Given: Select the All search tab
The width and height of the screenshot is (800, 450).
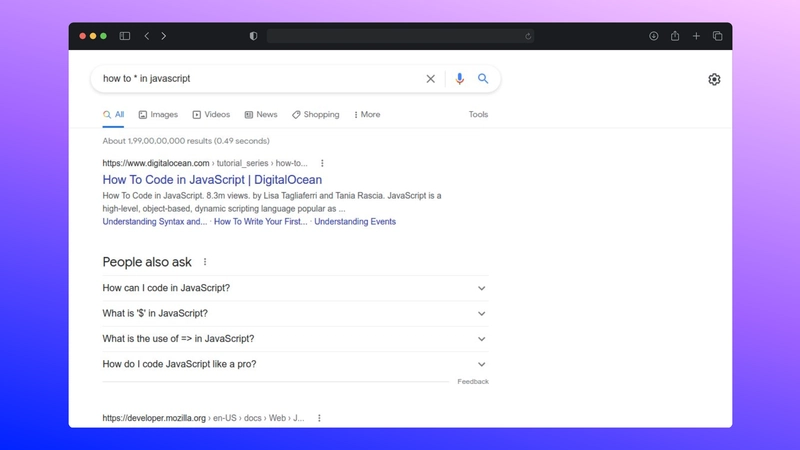Looking at the screenshot, I should tap(113, 115).
